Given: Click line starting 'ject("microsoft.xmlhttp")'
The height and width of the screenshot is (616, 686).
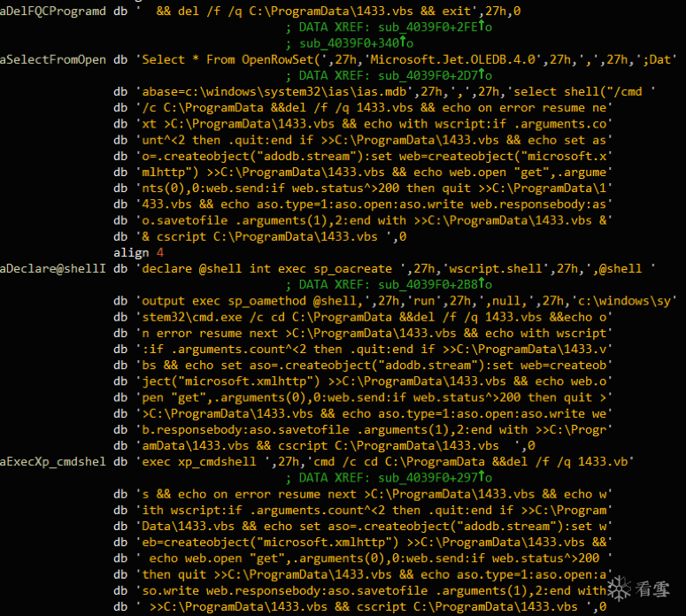Looking at the screenshot, I should pyautogui.click(x=363, y=381).
